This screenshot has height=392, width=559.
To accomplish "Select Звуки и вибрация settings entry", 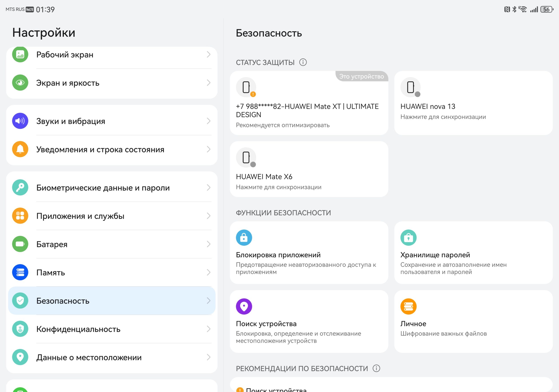I will [112, 121].
